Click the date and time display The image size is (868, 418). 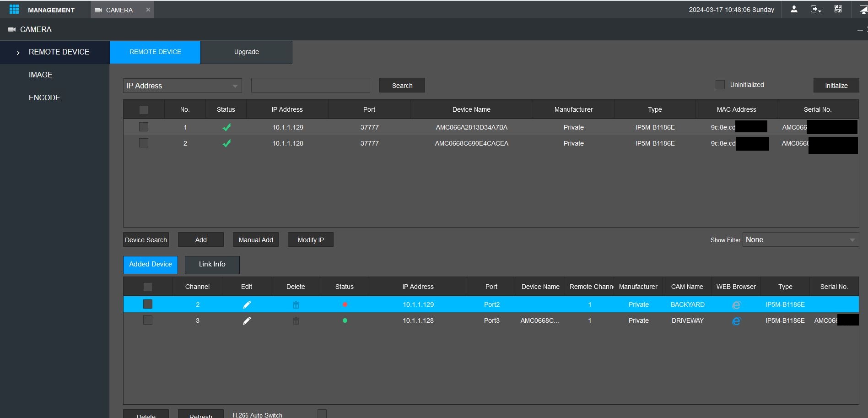coord(731,10)
